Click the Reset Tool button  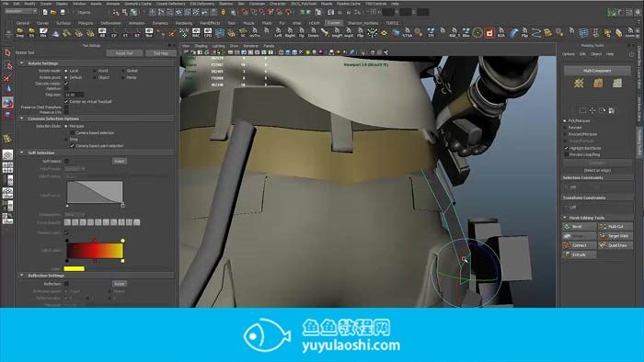124,53
